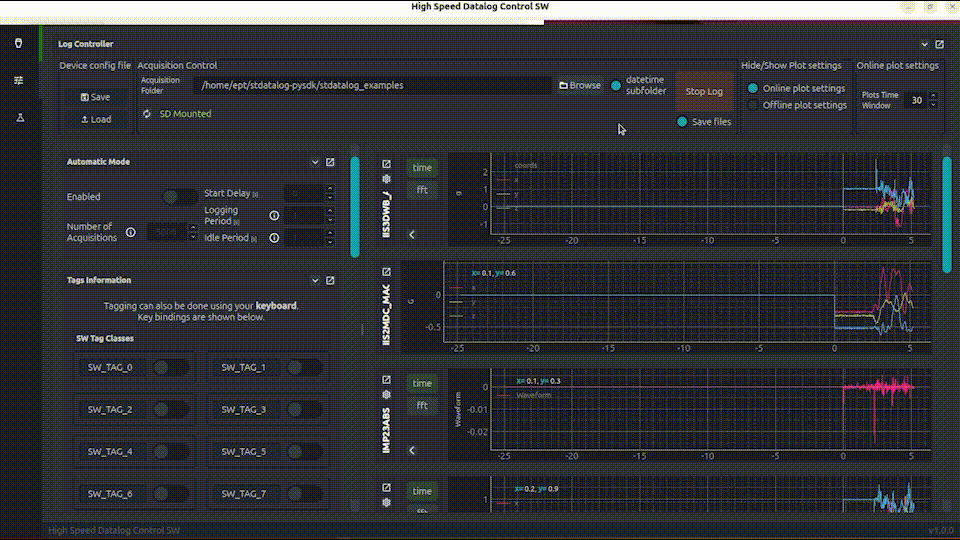Image resolution: width=960 pixels, height=540 pixels.
Task: Click the Plots Time Window value field
Action: click(x=916, y=100)
